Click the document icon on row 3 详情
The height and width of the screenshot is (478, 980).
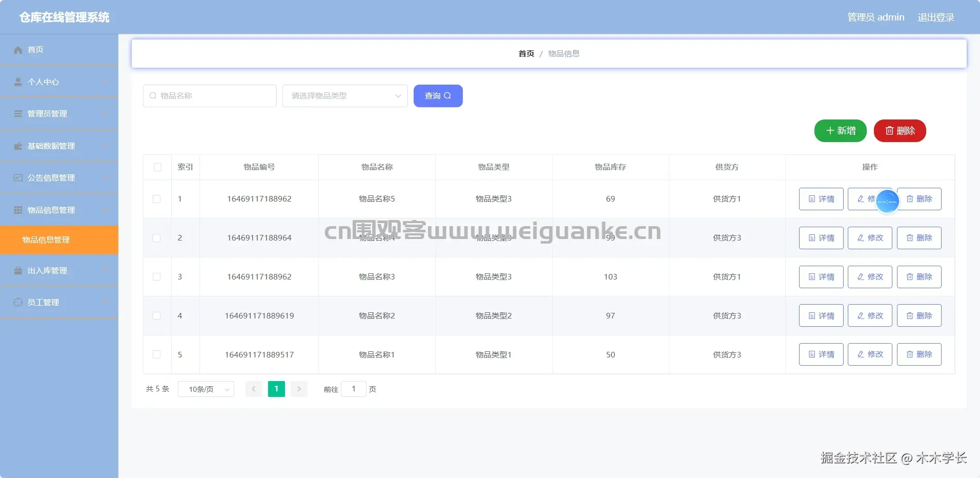click(812, 277)
